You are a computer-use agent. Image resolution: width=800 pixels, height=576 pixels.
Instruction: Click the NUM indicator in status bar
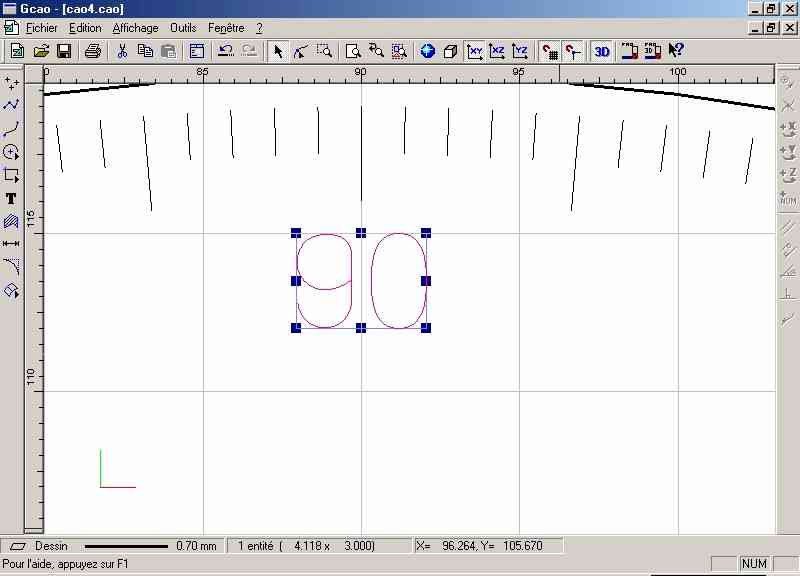(754, 564)
